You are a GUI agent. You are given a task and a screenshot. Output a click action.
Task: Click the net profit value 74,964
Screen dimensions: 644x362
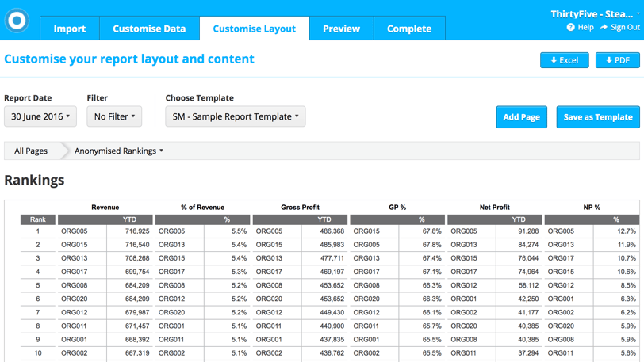(528, 272)
